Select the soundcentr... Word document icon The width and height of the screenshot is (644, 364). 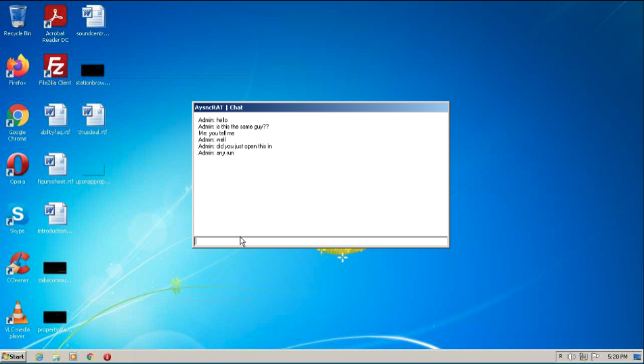(x=93, y=20)
